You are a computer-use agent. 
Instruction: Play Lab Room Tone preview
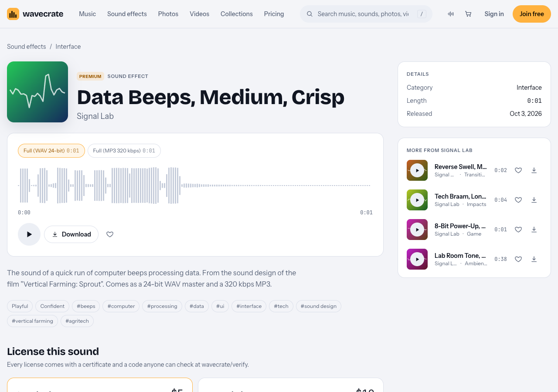pyautogui.click(x=417, y=259)
